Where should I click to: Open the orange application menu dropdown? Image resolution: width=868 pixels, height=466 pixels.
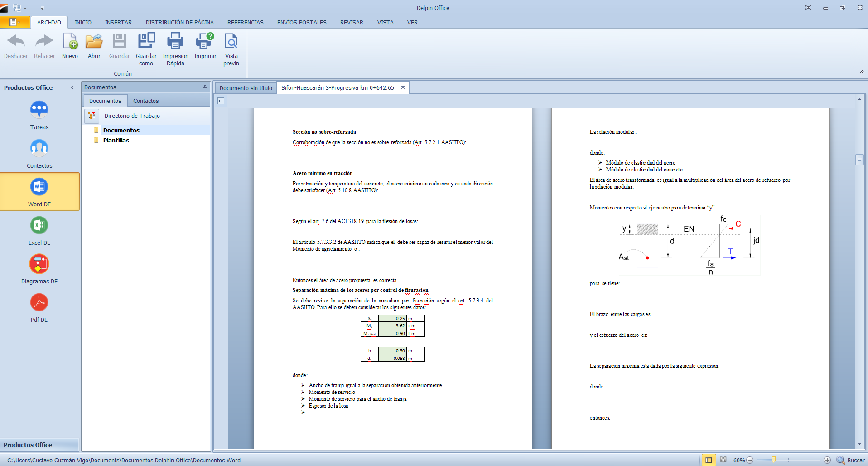point(15,22)
